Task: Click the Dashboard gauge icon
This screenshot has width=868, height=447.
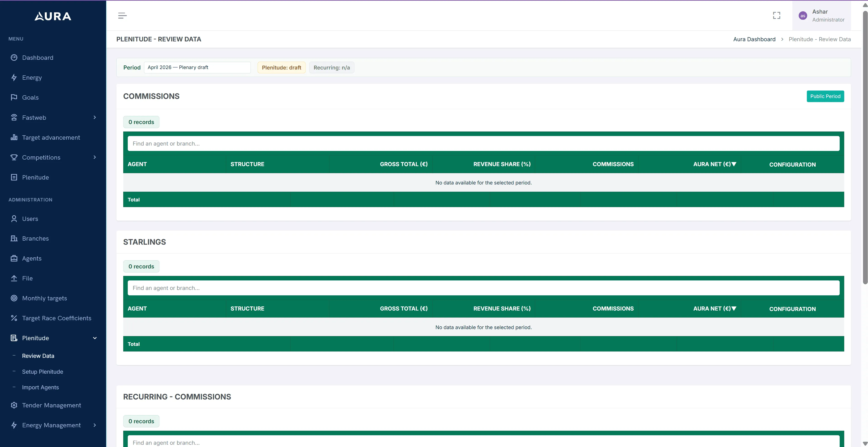Action: click(x=14, y=57)
